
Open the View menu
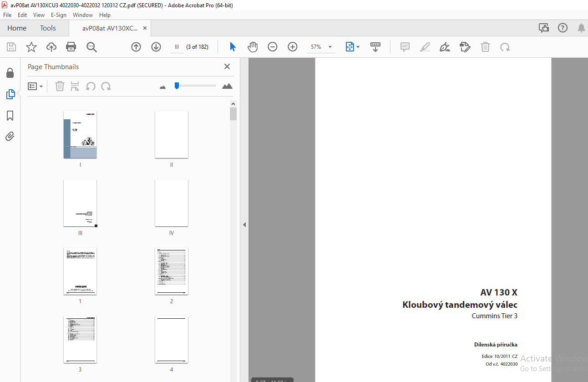tap(39, 15)
